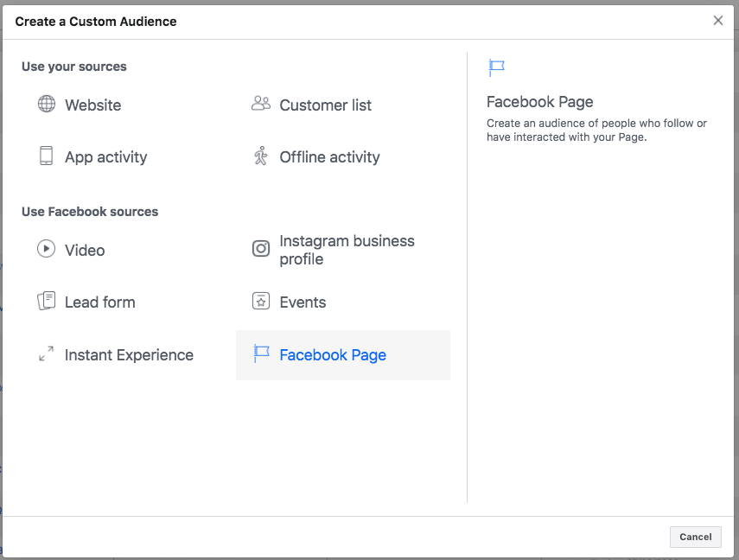Click the star calendar Events icon
The height and width of the screenshot is (560, 739).
[261, 301]
